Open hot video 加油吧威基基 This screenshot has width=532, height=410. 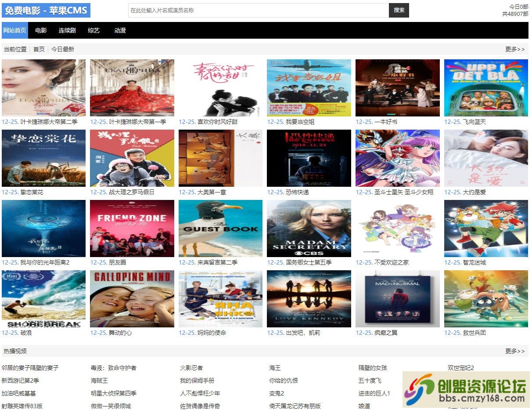point(19,393)
